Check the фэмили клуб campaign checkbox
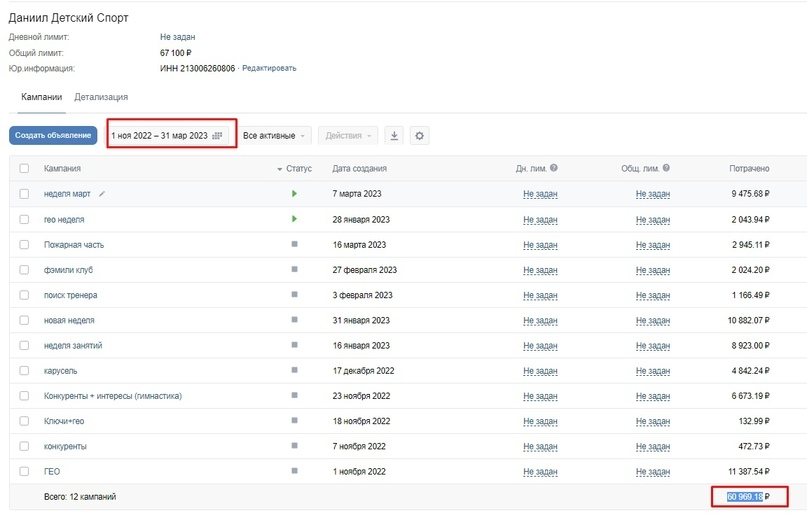Image resolution: width=807 pixels, height=520 pixels. (24, 270)
